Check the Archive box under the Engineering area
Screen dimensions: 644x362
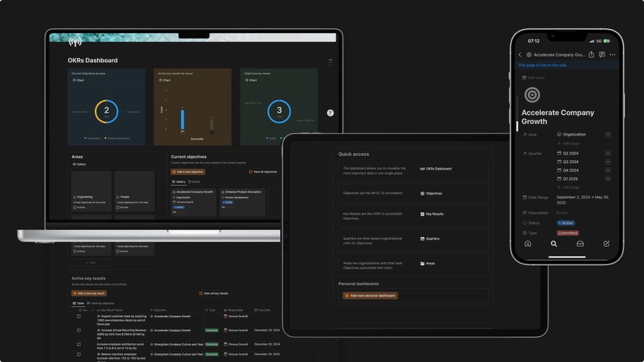click(75, 207)
